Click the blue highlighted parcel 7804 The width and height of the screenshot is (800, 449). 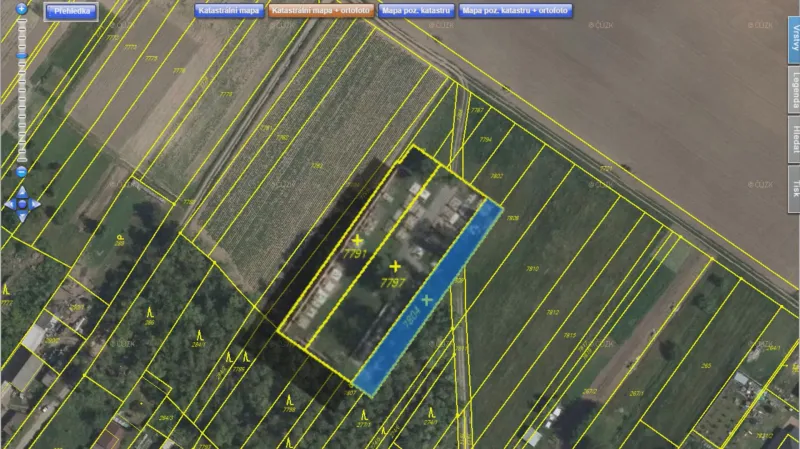(428, 300)
